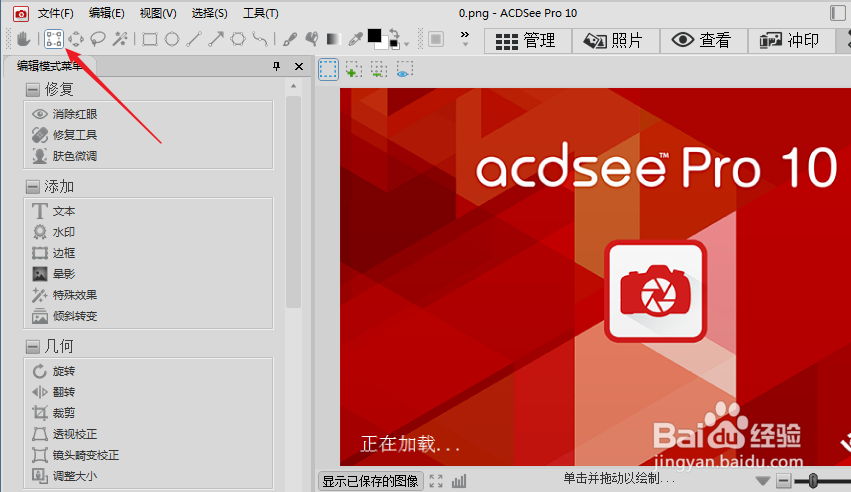Choose the add-to-selection mode icon

pyautogui.click(x=354, y=70)
